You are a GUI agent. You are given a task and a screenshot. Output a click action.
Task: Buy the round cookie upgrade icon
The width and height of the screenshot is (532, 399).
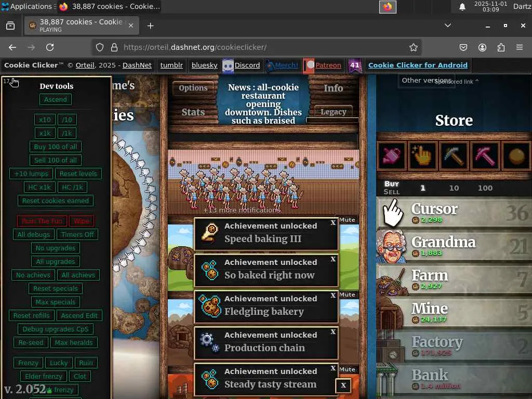tap(516, 156)
